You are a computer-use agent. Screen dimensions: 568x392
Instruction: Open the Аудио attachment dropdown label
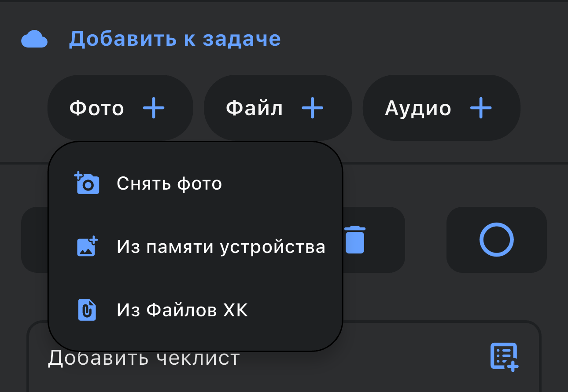(418, 108)
